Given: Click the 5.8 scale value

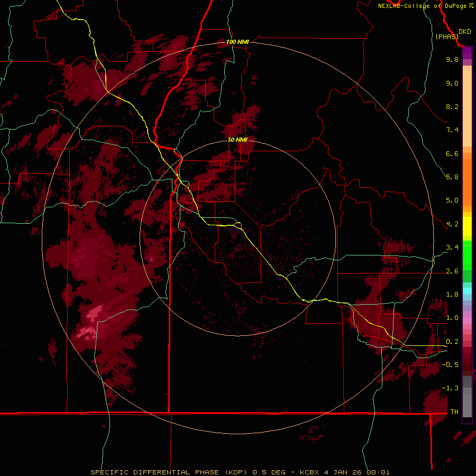Looking at the screenshot, I should click(x=452, y=177).
